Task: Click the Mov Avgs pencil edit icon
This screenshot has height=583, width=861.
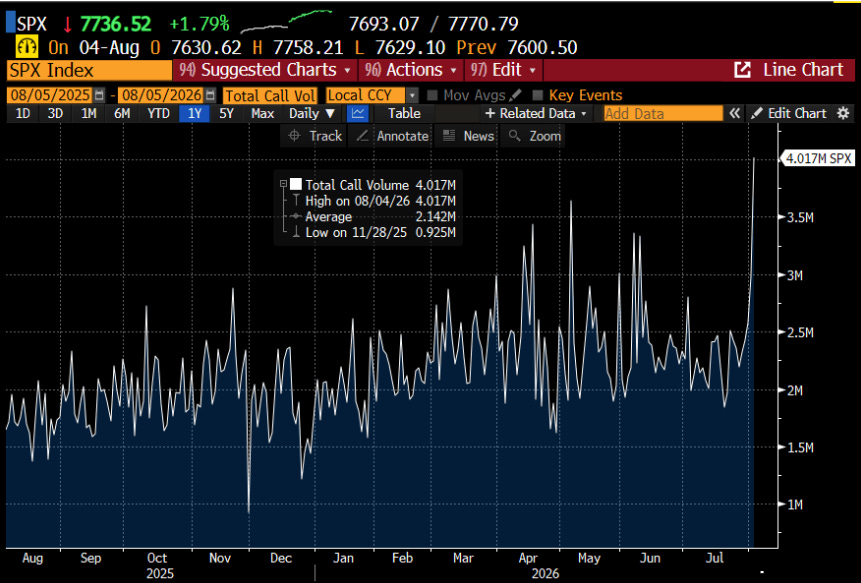Action: pos(515,95)
